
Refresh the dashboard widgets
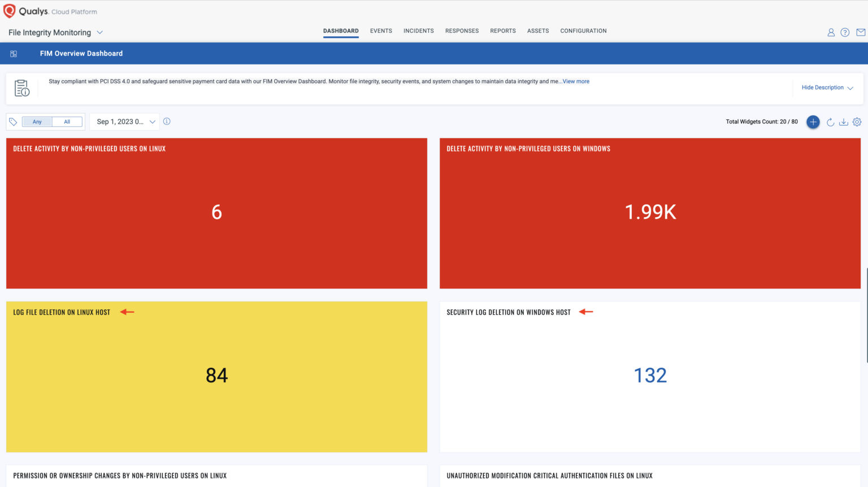[x=830, y=122]
